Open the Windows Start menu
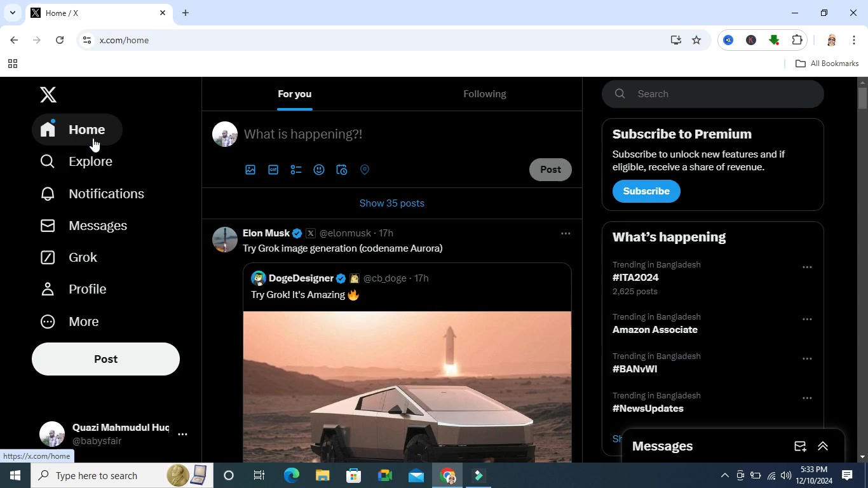The width and height of the screenshot is (868, 488). tap(15, 475)
